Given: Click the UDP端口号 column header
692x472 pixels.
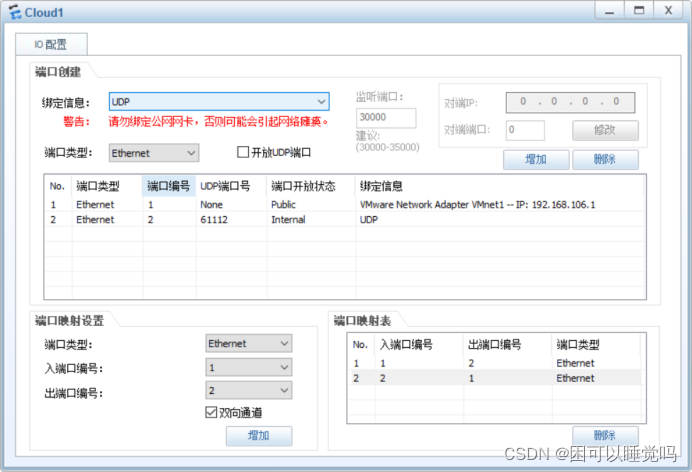Looking at the screenshot, I should pos(231,186).
